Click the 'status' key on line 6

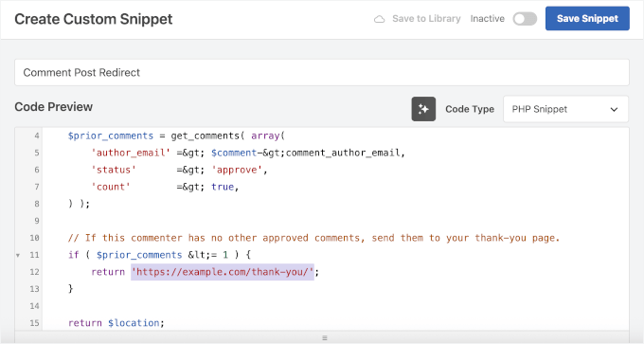tap(114, 170)
